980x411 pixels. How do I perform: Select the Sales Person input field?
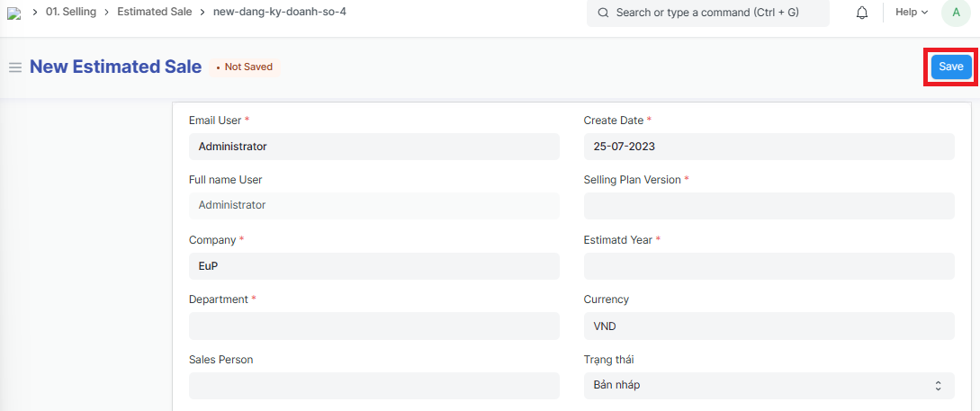coord(373,386)
